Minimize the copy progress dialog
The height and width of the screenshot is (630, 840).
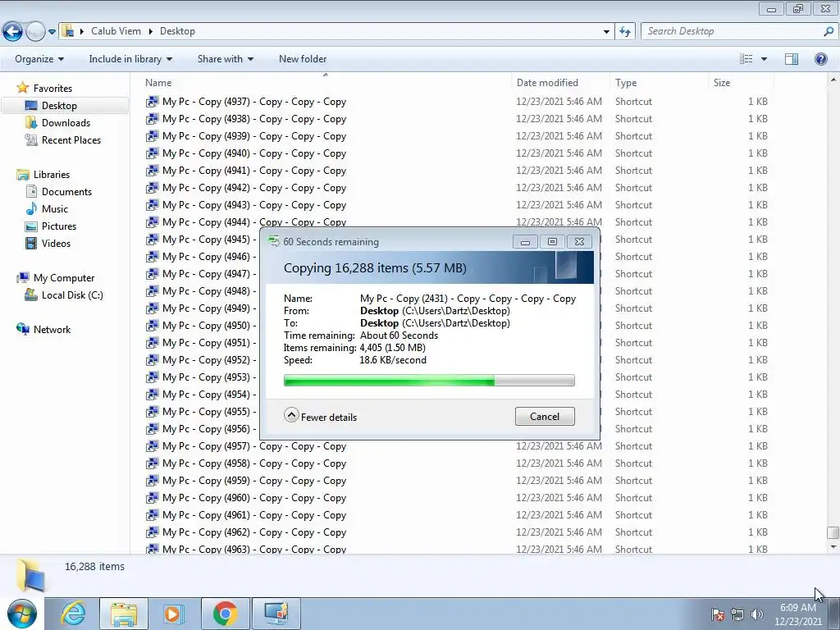[x=525, y=242]
